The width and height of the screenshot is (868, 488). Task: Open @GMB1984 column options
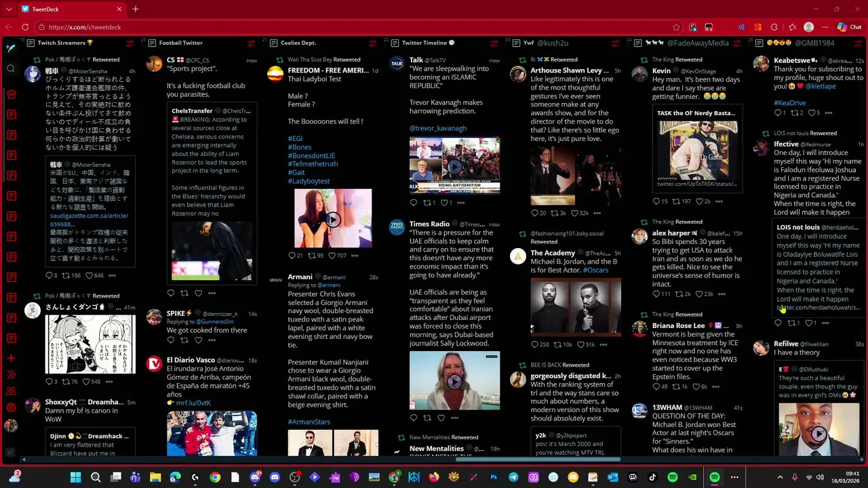click(x=858, y=43)
